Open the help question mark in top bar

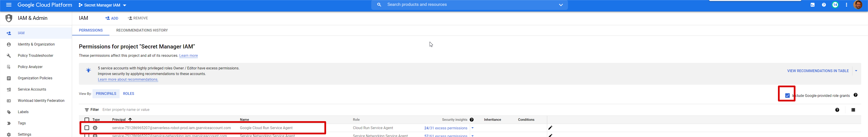coord(824,5)
